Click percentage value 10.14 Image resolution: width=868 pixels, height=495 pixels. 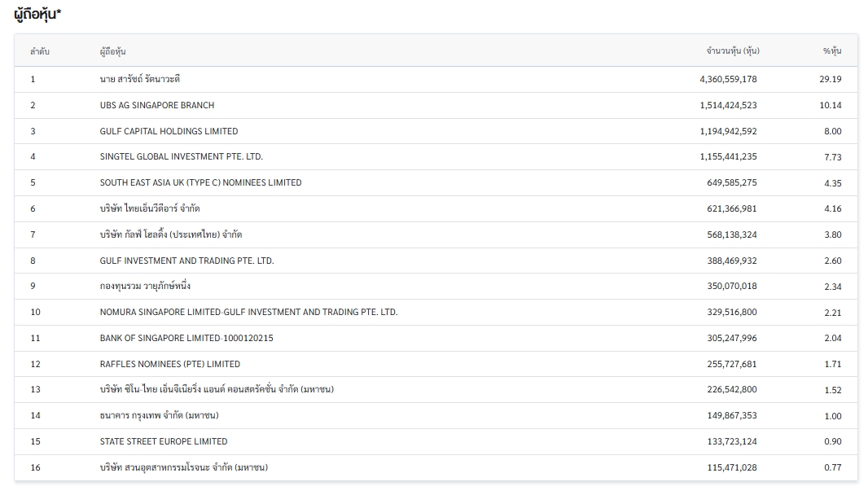click(831, 105)
